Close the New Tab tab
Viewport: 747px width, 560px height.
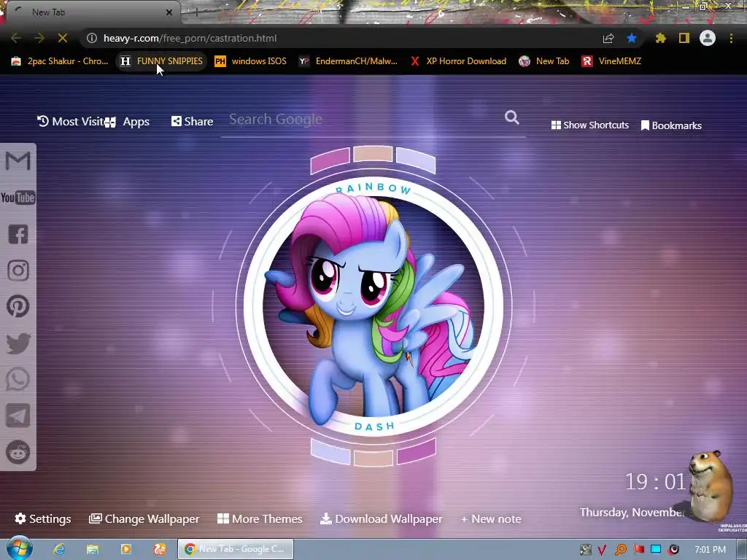(x=169, y=12)
